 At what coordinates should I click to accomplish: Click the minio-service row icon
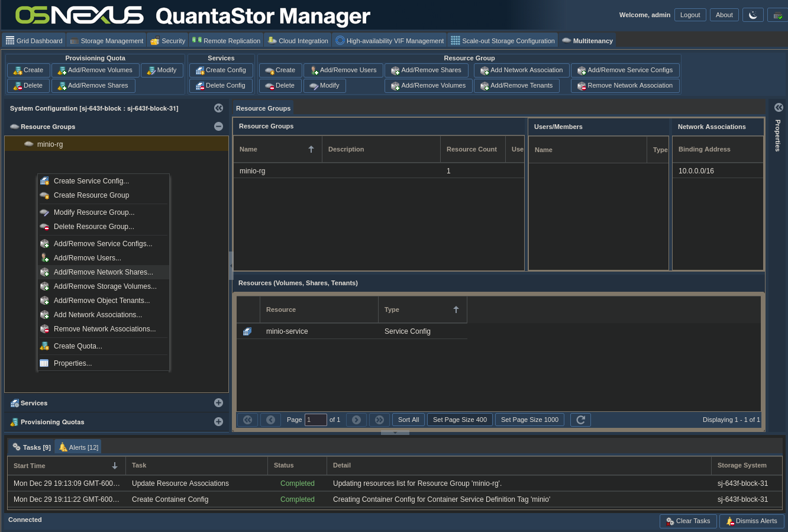click(x=247, y=331)
